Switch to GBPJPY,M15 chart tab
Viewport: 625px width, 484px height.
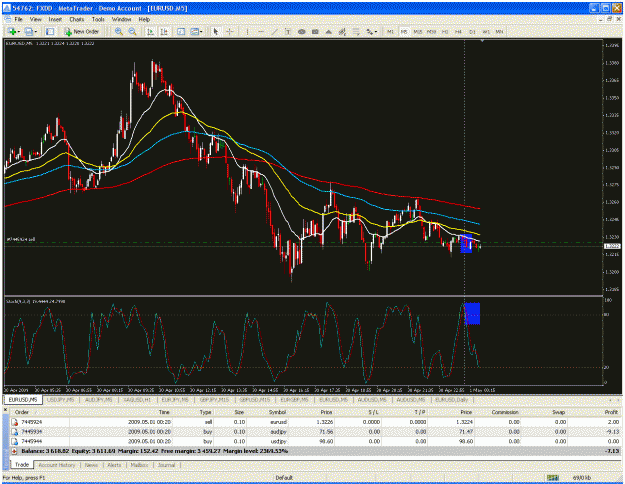[214, 399]
